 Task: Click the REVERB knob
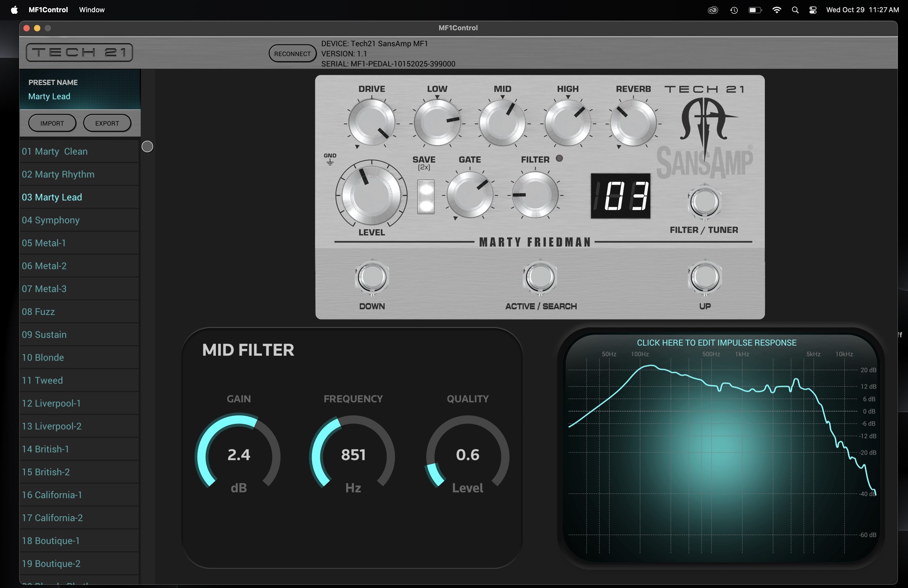click(x=633, y=123)
